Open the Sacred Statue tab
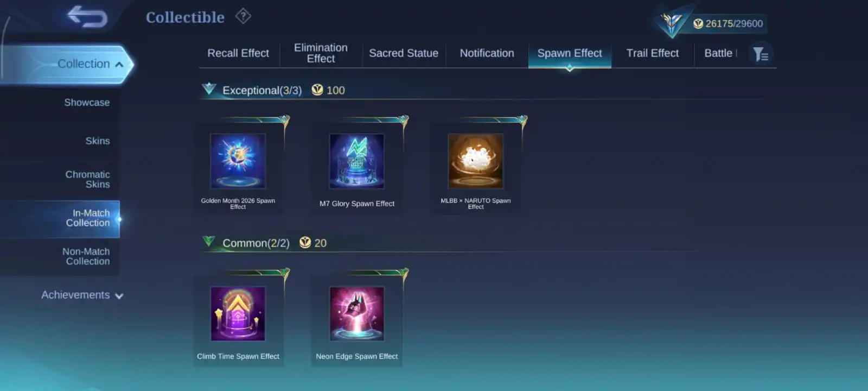Viewport: 868px width, 391px height. (404, 53)
